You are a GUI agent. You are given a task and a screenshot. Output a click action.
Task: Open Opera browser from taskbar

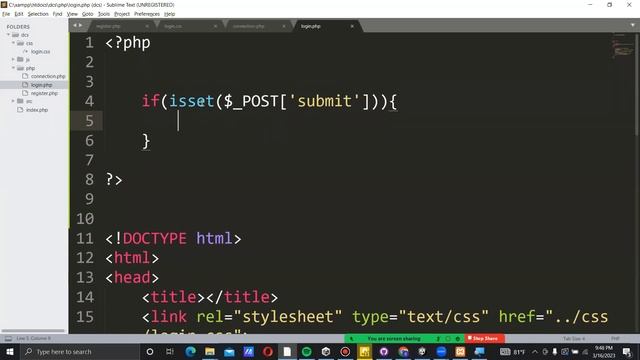[x=268, y=351]
